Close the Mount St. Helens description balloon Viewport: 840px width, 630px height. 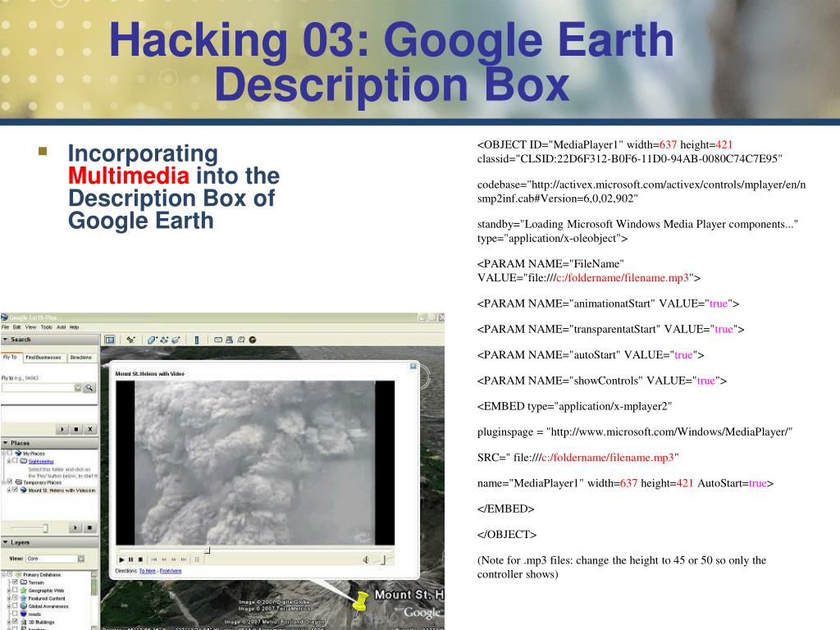(x=413, y=367)
